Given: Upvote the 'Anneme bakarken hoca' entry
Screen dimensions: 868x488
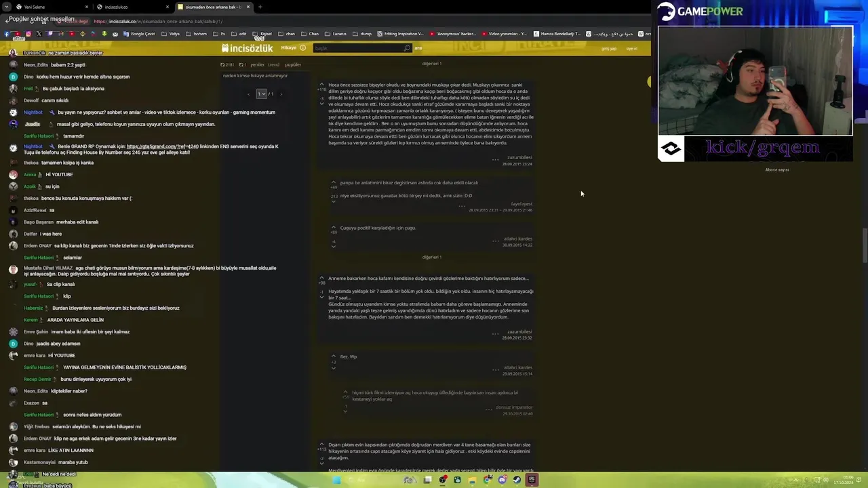Looking at the screenshot, I should (x=322, y=278).
